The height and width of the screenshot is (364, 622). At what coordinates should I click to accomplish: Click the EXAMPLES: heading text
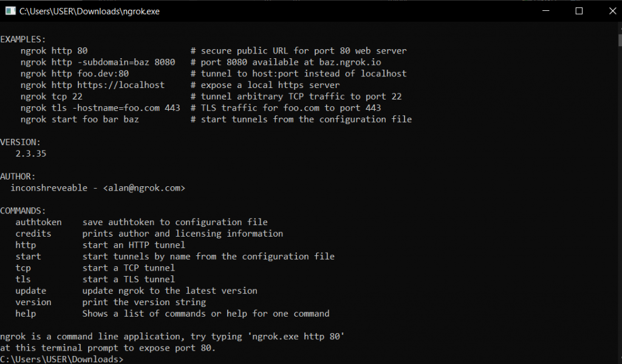click(x=23, y=39)
